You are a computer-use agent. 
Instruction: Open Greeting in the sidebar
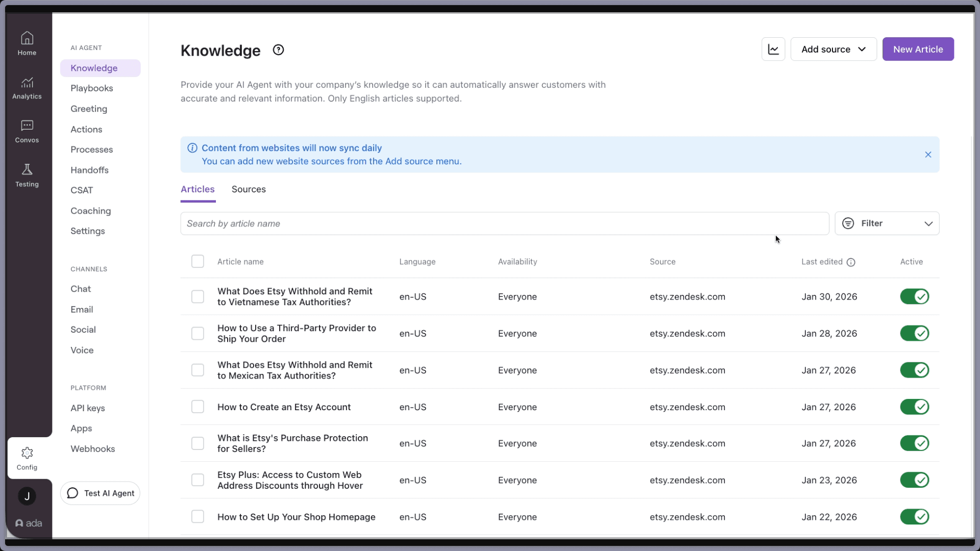click(89, 109)
